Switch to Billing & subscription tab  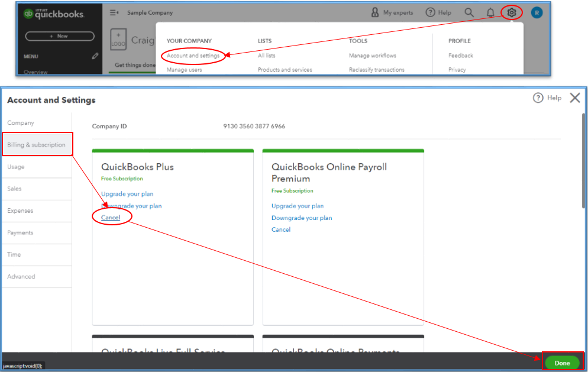(x=37, y=145)
